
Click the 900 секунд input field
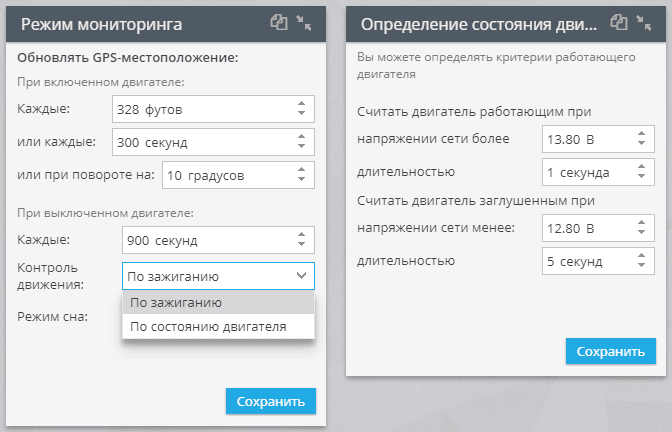pos(218,240)
